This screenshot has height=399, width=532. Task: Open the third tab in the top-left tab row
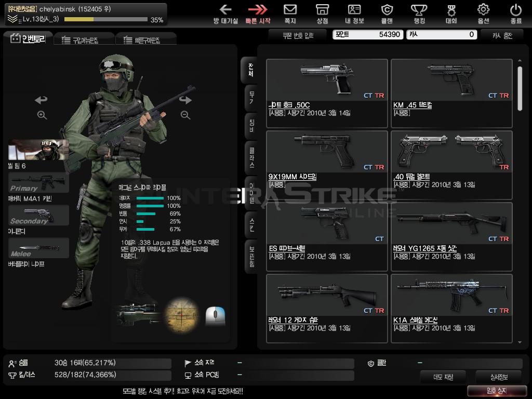point(145,39)
